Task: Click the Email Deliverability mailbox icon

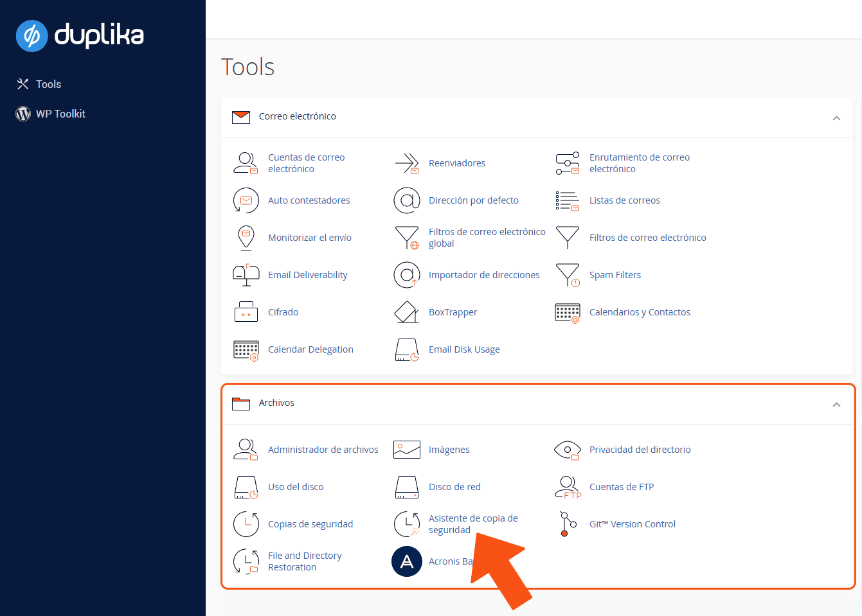Action: (246, 275)
